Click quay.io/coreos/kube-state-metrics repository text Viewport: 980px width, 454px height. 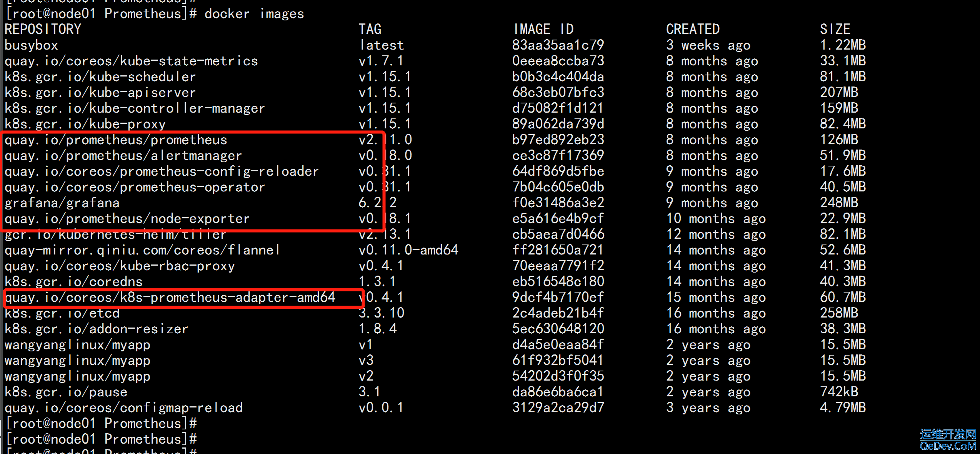131,61
